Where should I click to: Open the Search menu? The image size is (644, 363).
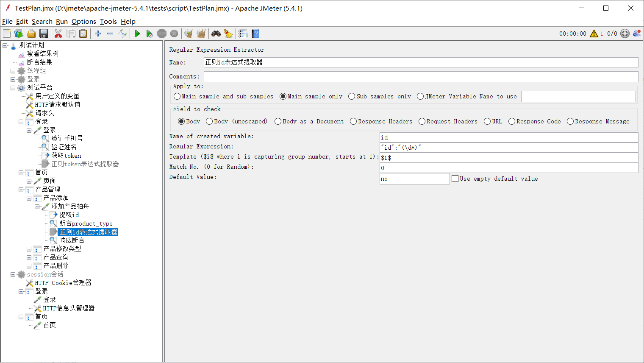[x=42, y=21]
